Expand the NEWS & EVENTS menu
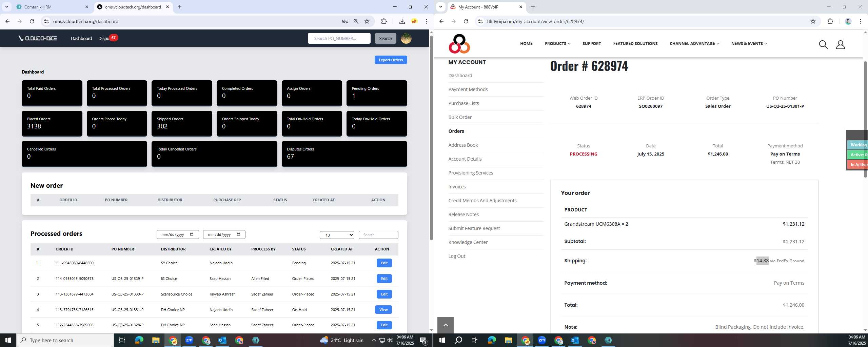This screenshot has height=347, width=868. click(749, 44)
